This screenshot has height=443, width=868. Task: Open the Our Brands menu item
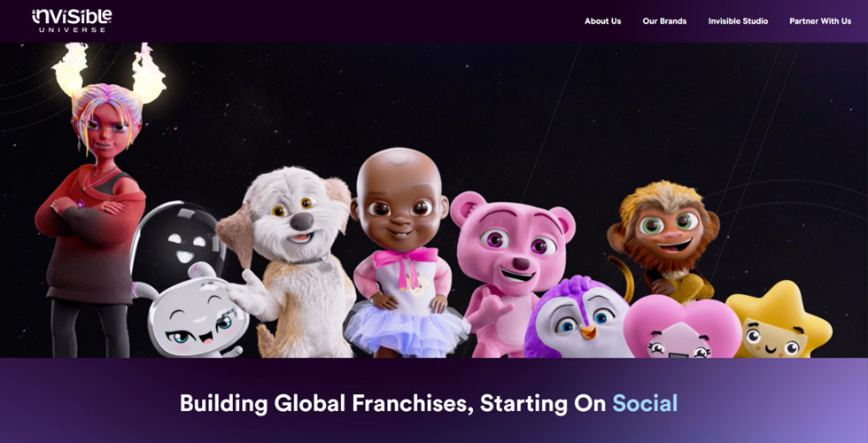click(x=664, y=21)
